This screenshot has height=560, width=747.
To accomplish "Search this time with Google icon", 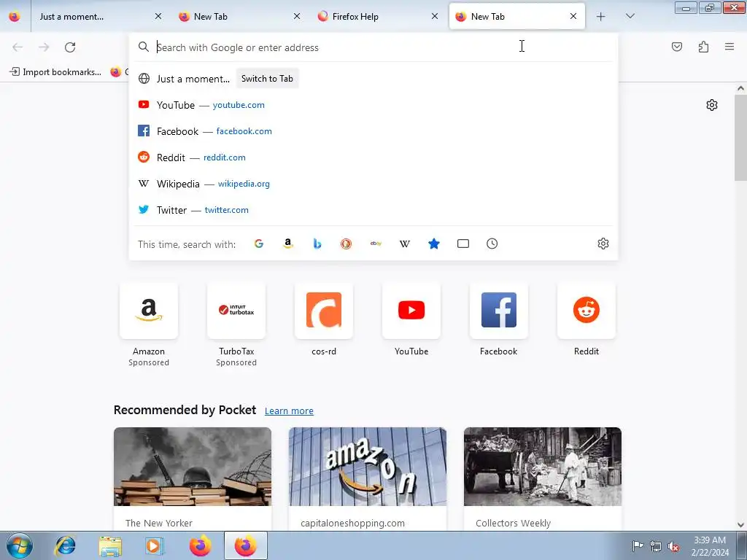I will [259, 244].
